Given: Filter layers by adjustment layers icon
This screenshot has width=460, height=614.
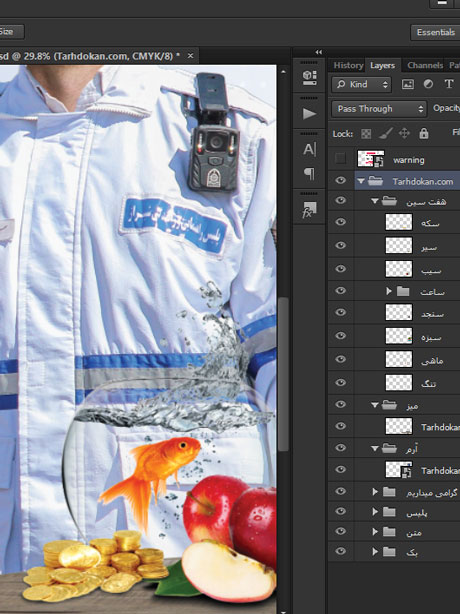Looking at the screenshot, I should 428,84.
